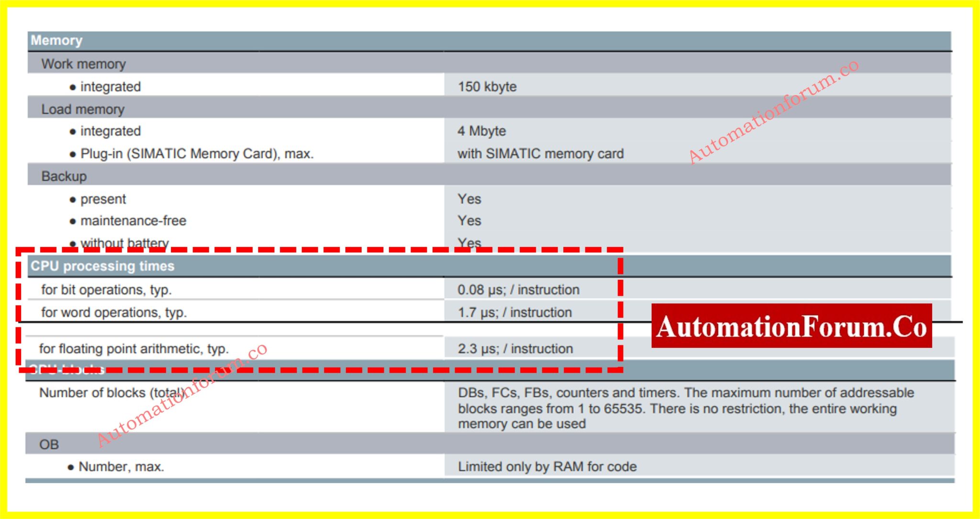Select the Plug-in SIMATIC Memory Card row
The height and width of the screenshot is (519, 980).
(196, 154)
